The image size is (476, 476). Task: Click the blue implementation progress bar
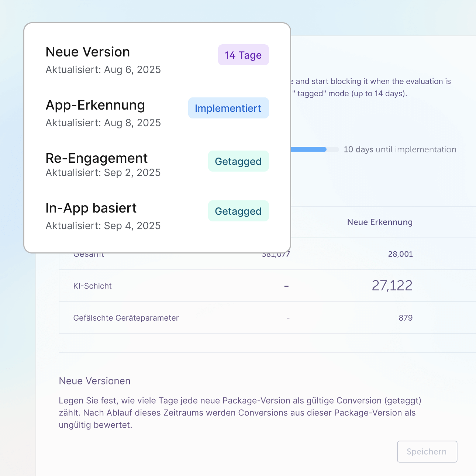click(309, 149)
